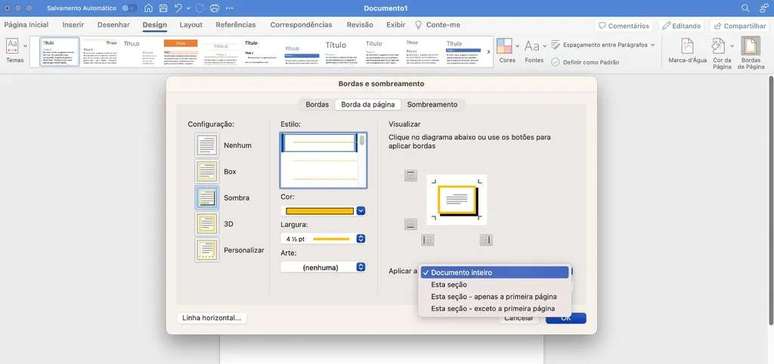Select the Sombra border setting icon

tap(207, 198)
